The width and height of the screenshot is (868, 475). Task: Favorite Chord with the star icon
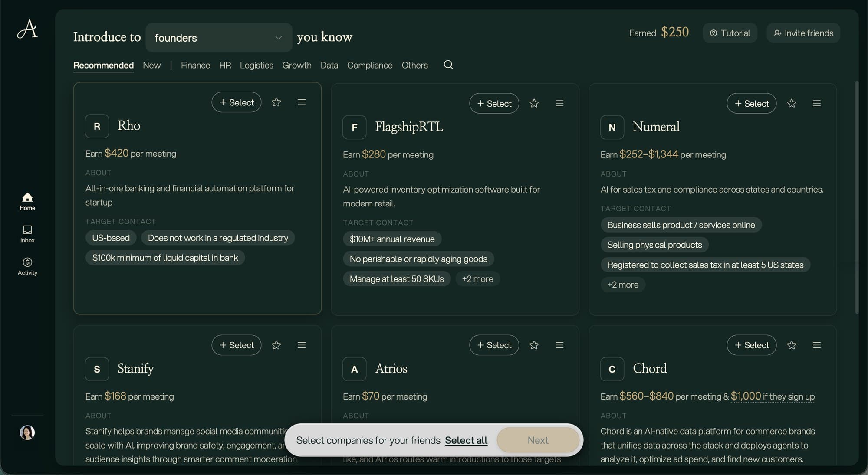(792, 345)
